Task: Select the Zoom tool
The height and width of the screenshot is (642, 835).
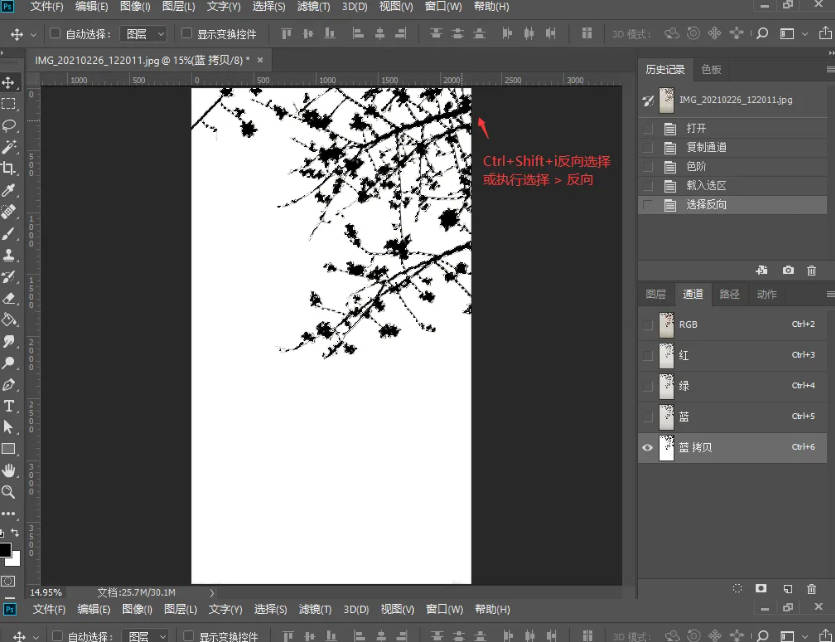Action: [x=9, y=492]
